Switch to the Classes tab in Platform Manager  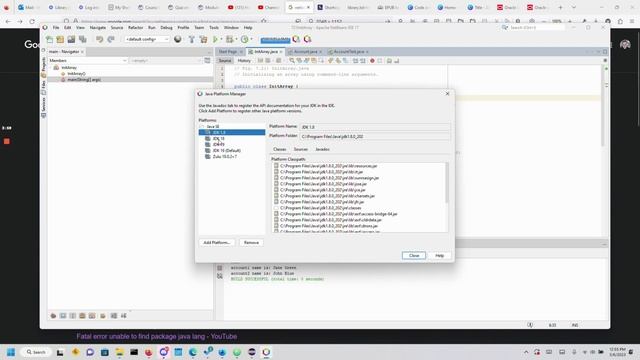[x=280, y=149]
